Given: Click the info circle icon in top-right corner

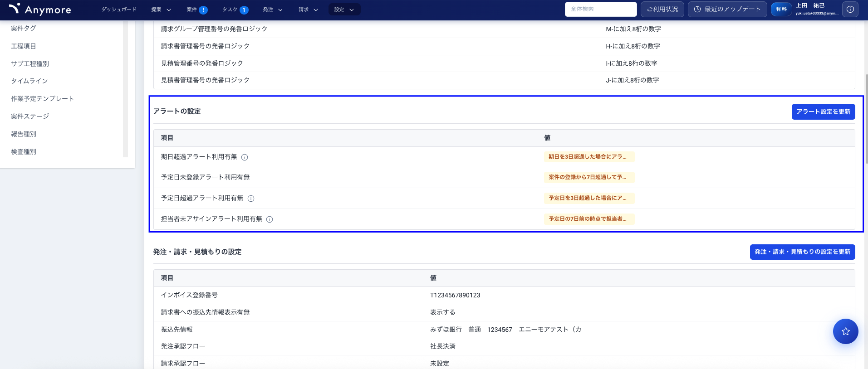Looking at the screenshot, I should (x=850, y=10).
